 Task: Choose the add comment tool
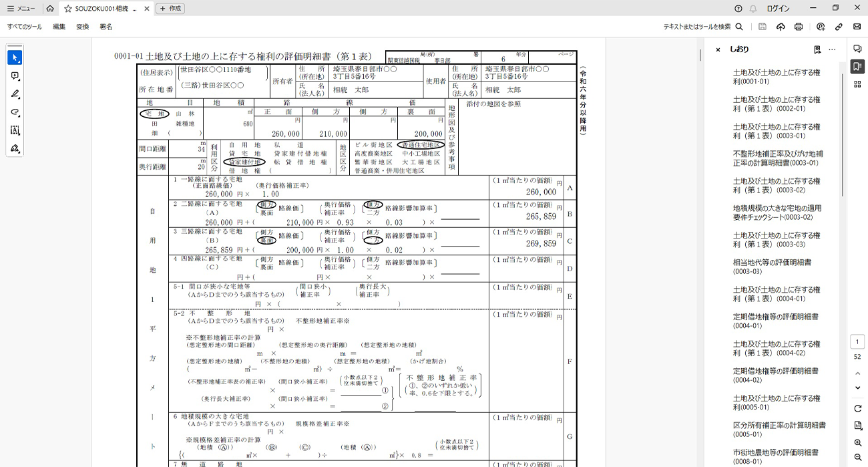tap(15, 75)
